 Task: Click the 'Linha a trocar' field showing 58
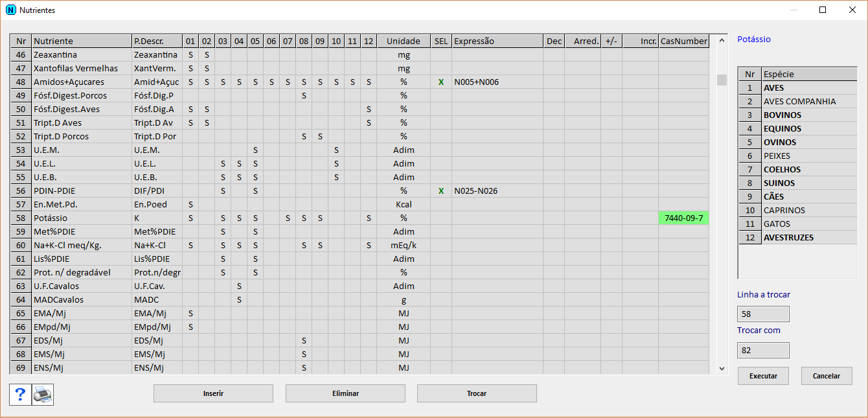tap(763, 314)
